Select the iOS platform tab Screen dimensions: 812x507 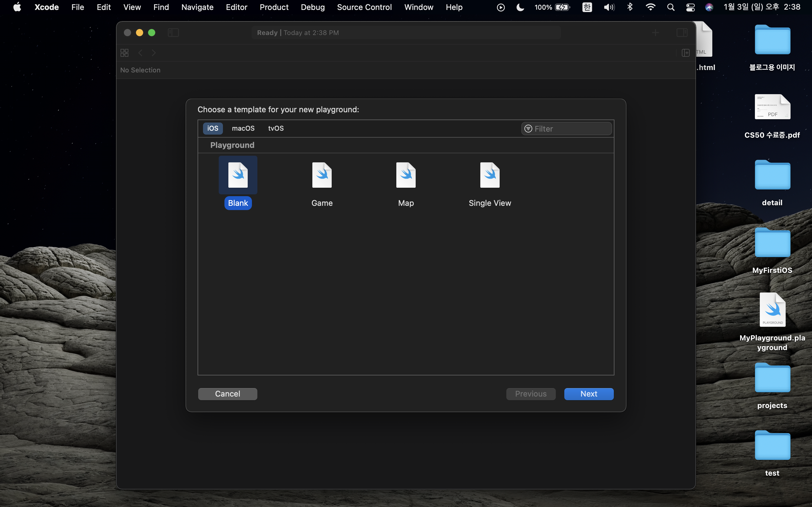[x=212, y=129]
